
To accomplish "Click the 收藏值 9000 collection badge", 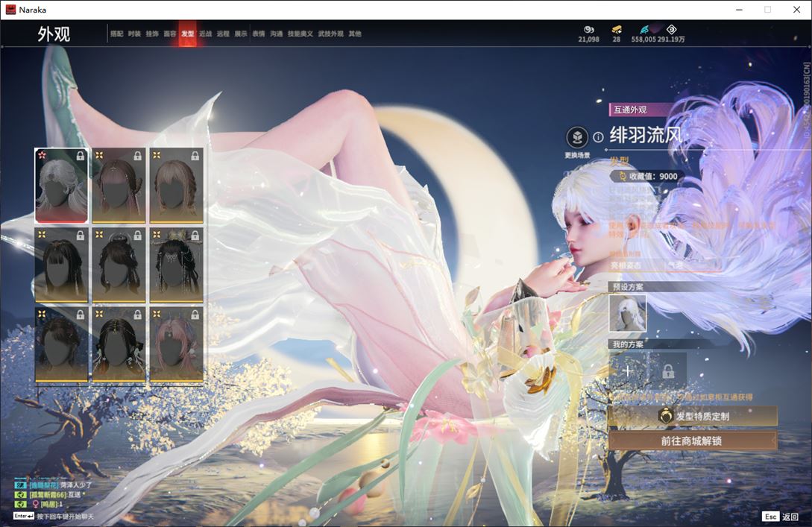I will [x=646, y=177].
